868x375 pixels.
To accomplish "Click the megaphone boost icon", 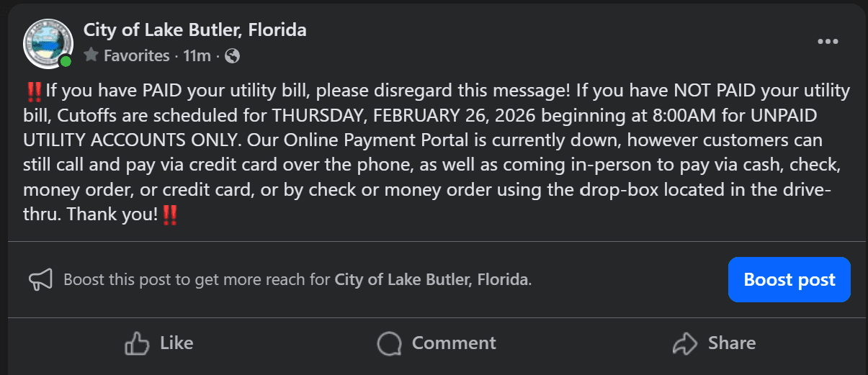I will tap(40, 280).
